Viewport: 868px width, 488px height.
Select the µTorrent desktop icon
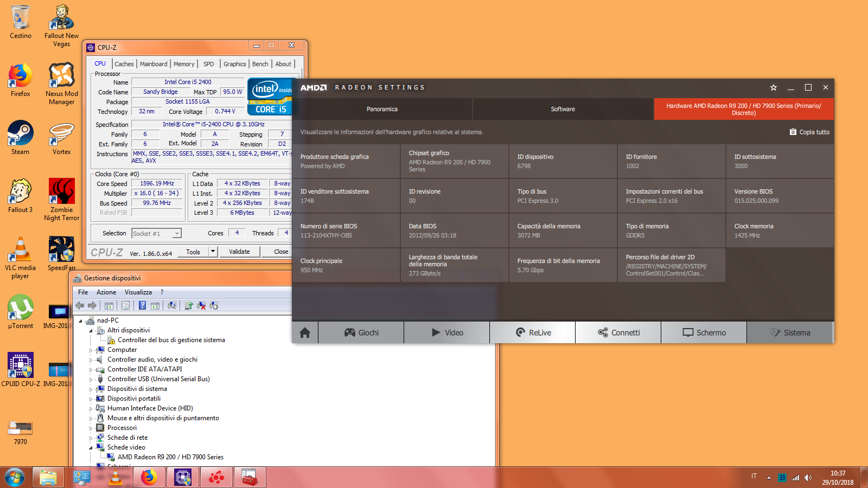click(21, 312)
